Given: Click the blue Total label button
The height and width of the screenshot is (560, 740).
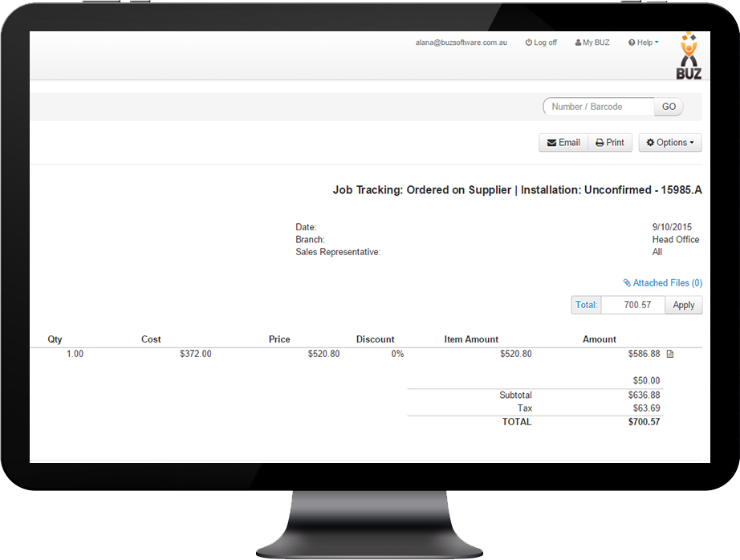Looking at the screenshot, I should (586, 305).
